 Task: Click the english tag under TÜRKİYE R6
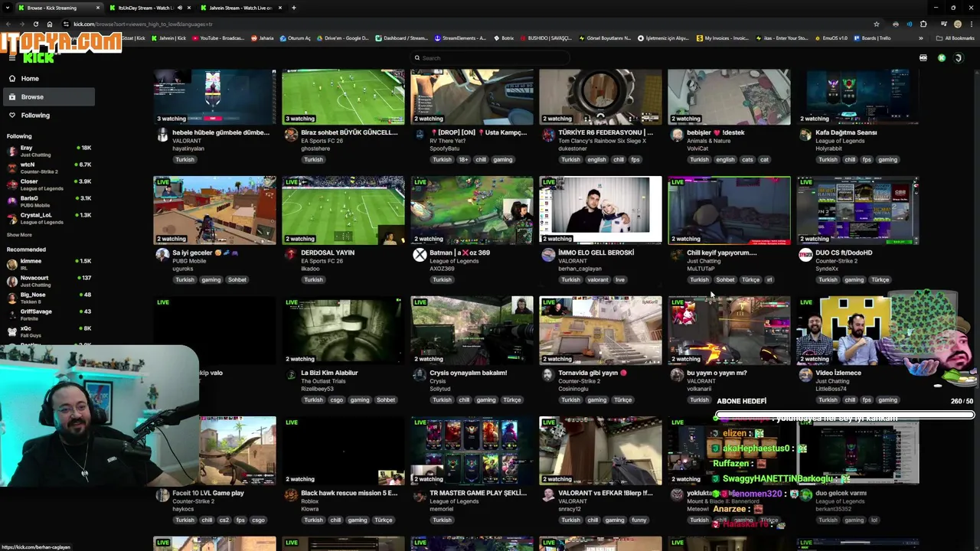point(596,160)
